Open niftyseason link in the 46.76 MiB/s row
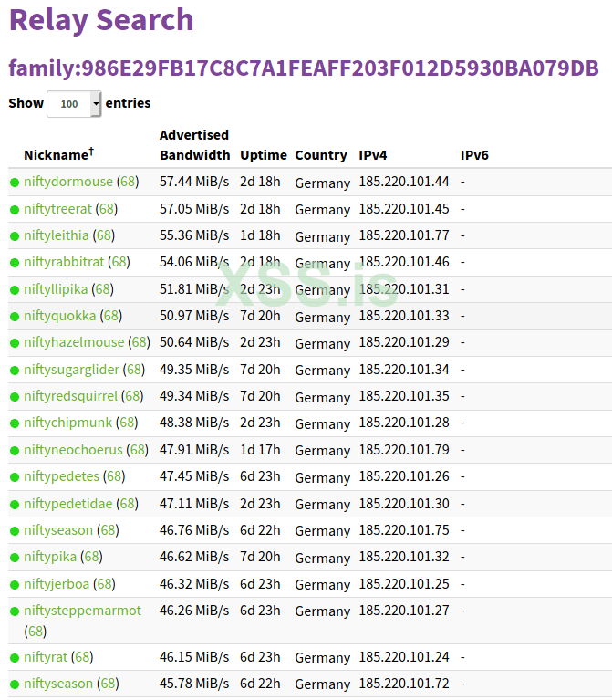The width and height of the screenshot is (612, 700). pos(58,530)
